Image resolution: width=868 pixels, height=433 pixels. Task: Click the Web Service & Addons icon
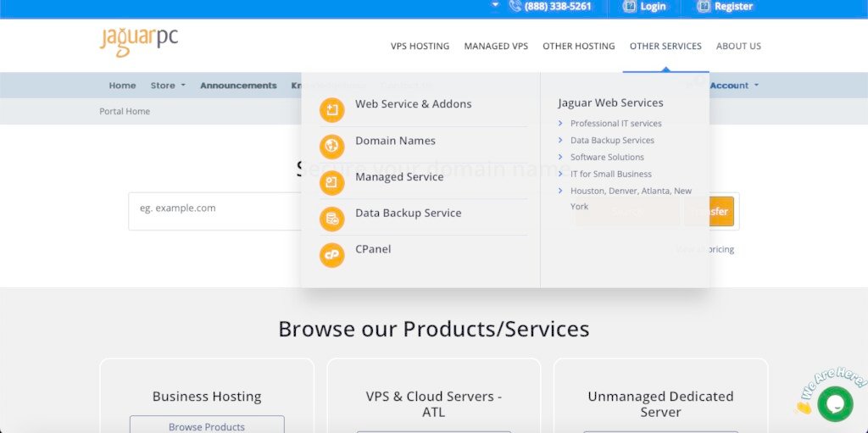331,110
